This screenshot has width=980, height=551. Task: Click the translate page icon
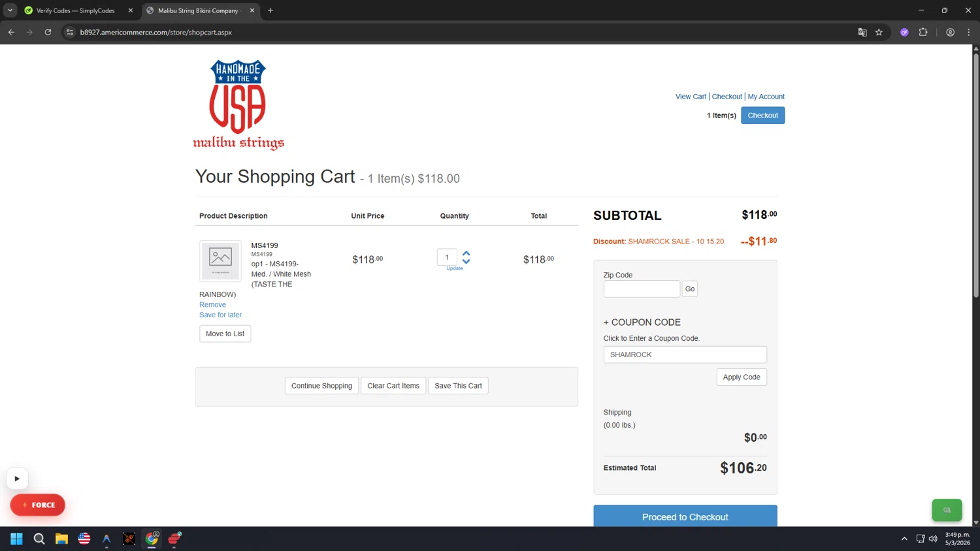tap(862, 32)
